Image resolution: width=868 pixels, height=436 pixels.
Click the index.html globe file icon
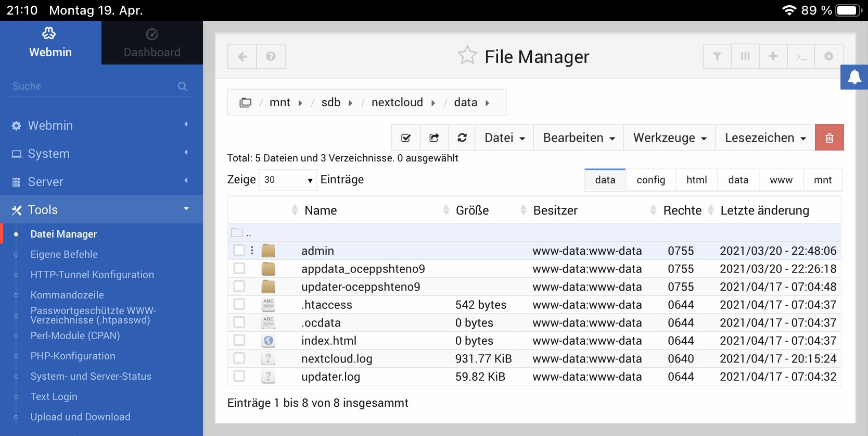point(269,341)
